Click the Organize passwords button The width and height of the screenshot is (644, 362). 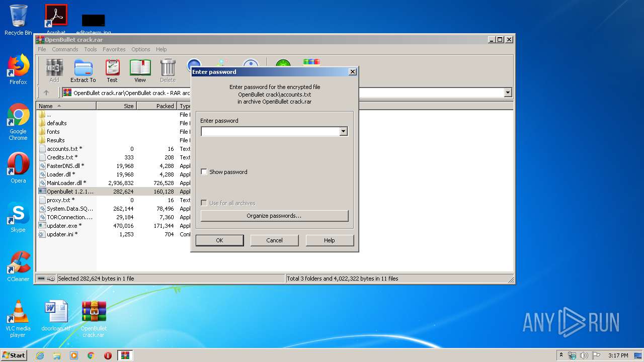pyautogui.click(x=274, y=216)
